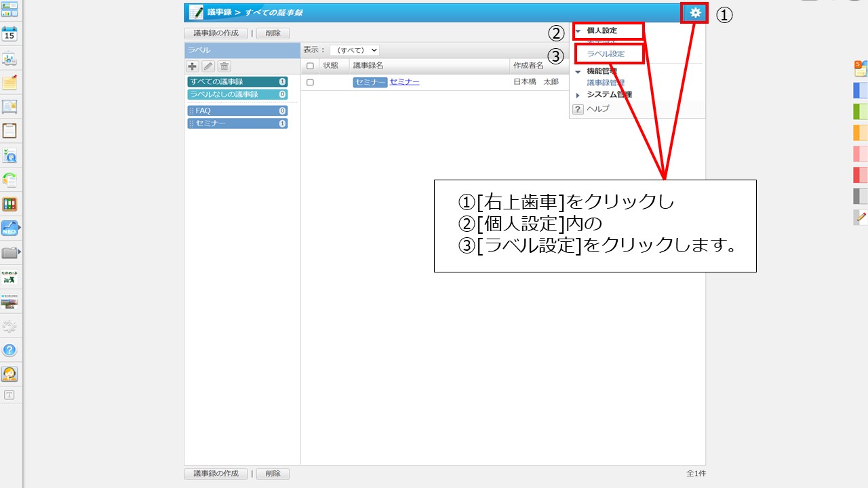This screenshot has height=488, width=868.
Task: Open the セミナー minutes link
Action: click(404, 82)
